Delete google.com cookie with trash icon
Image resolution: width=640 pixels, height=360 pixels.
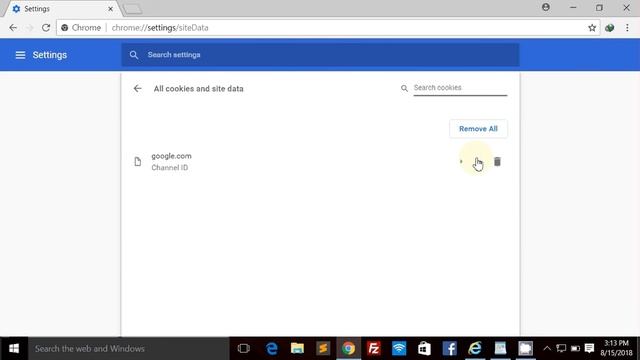[497, 162]
